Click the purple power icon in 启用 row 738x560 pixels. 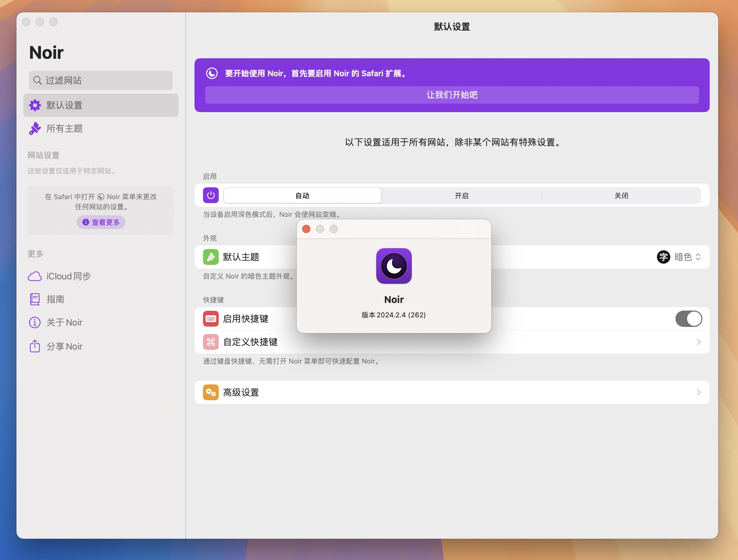click(x=211, y=195)
